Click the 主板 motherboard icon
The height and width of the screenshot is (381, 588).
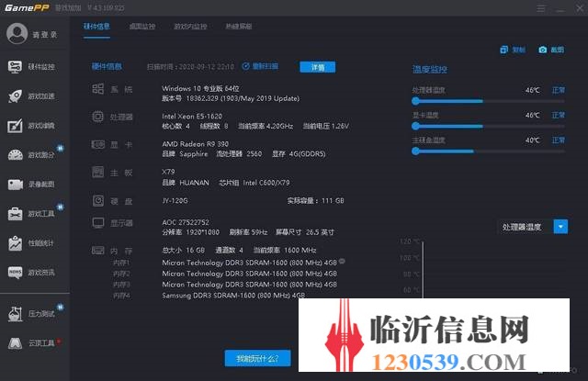[x=98, y=173]
